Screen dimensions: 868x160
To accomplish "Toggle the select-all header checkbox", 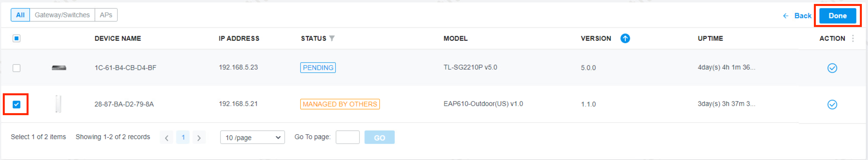I will [16, 39].
